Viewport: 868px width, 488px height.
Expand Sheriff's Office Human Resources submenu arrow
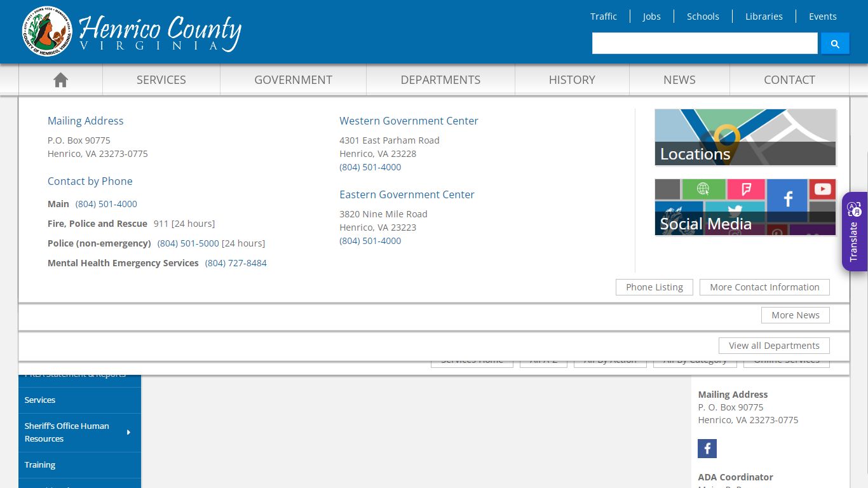(x=128, y=432)
